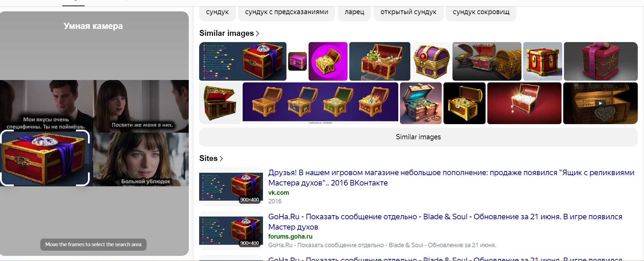Viewport: 644px width, 261px height.
Task: Open the pink gift box image
Action: 601,61
